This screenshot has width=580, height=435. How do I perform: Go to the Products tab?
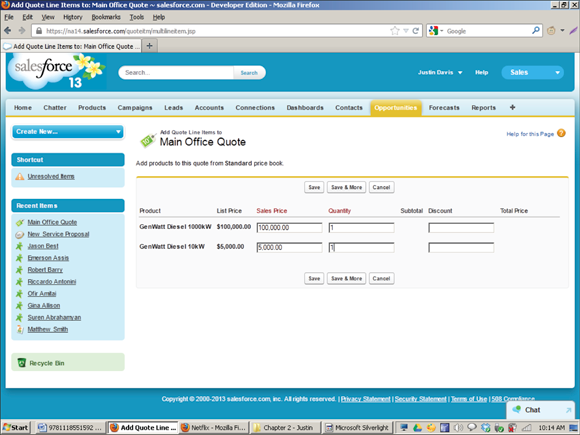coord(92,108)
